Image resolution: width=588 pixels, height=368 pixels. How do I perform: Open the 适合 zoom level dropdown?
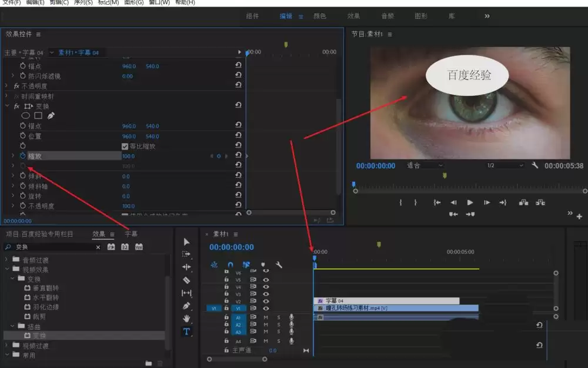(425, 166)
